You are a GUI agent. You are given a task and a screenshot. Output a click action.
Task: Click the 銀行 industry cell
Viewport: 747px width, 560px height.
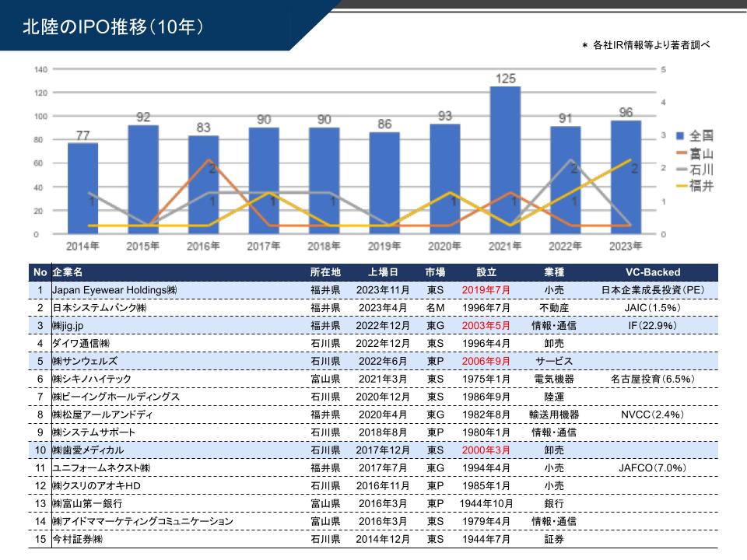click(x=554, y=503)
